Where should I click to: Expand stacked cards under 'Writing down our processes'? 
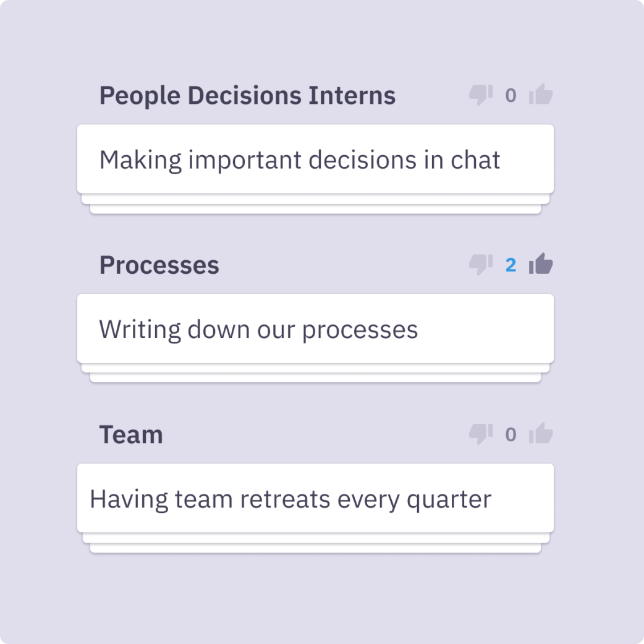(x=315, y=373)
